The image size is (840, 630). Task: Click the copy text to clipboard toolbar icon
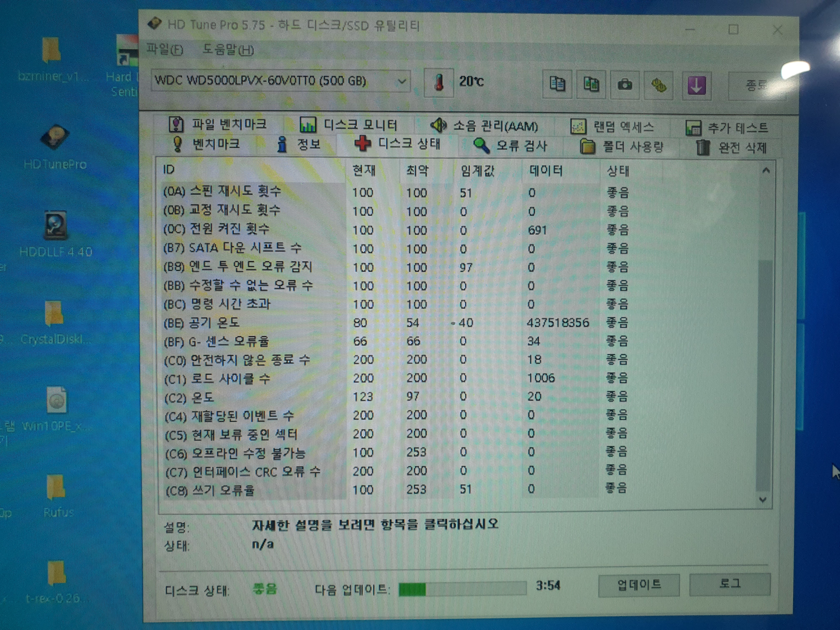tap(557, 84)
